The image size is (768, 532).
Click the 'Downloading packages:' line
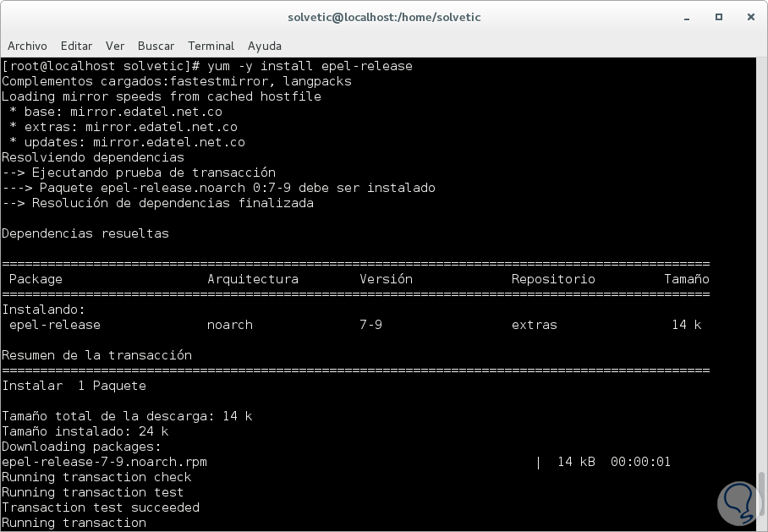(82, 447)
